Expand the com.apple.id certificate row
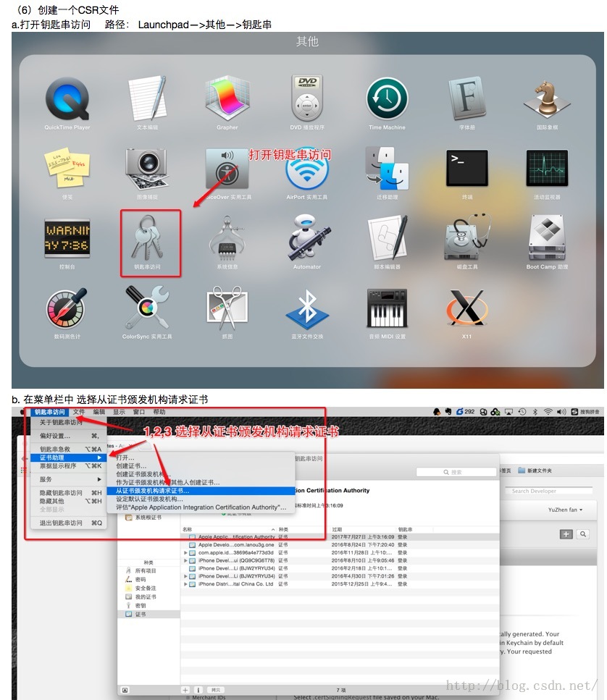 [x=185, y=552]
